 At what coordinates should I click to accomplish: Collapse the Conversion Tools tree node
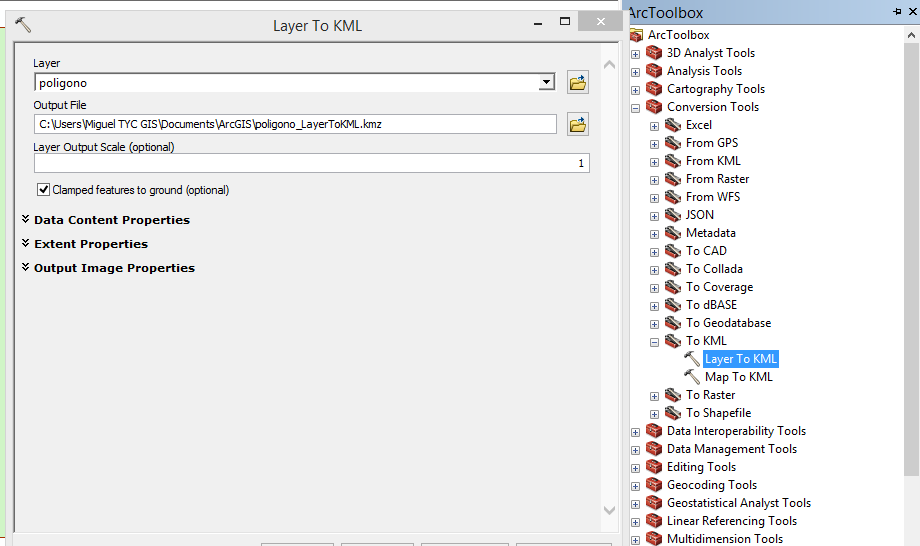635,108
